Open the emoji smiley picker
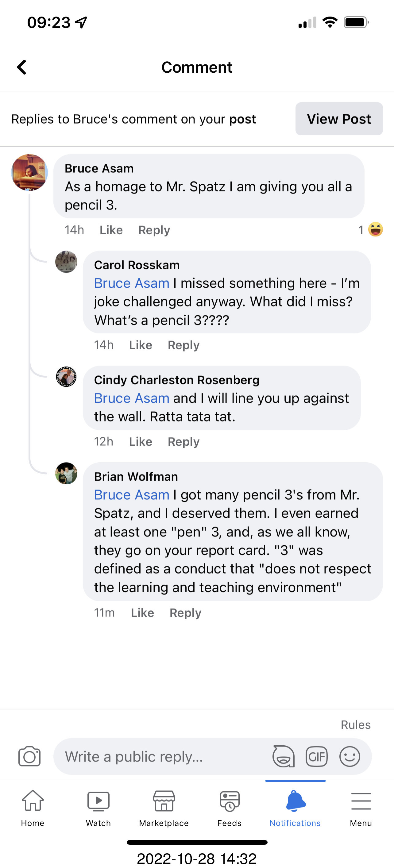Screen dimensions: 394x868 point(350,756)
